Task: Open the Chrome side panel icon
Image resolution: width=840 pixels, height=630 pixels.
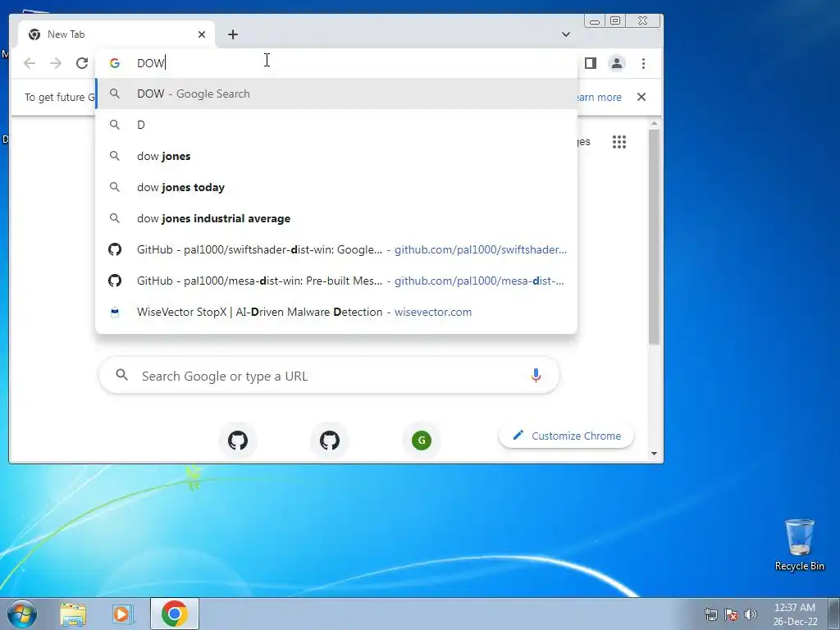Action: 591,63
